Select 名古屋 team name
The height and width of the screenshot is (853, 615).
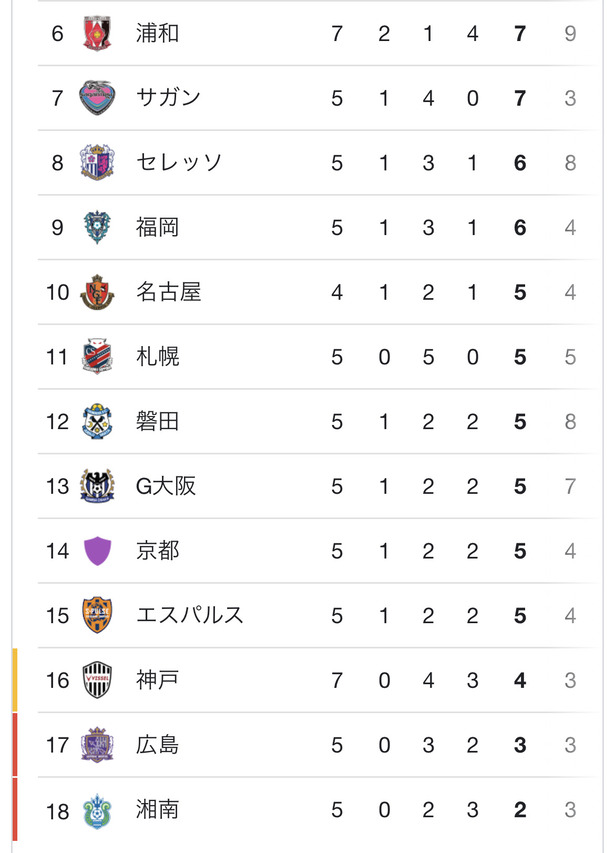(169, 292)
